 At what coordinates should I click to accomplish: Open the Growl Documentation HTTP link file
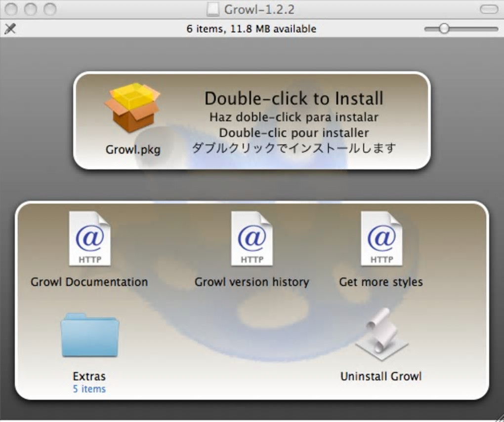89,238
